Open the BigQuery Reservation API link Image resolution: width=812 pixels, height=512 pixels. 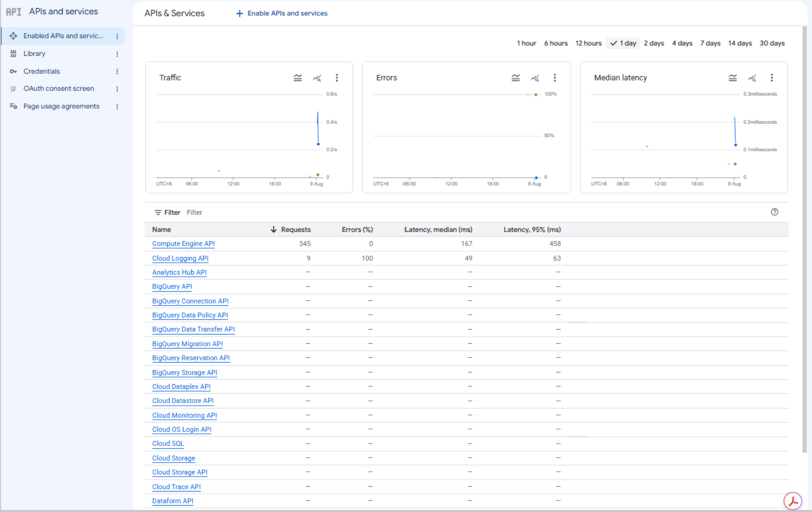click(191, 358)
